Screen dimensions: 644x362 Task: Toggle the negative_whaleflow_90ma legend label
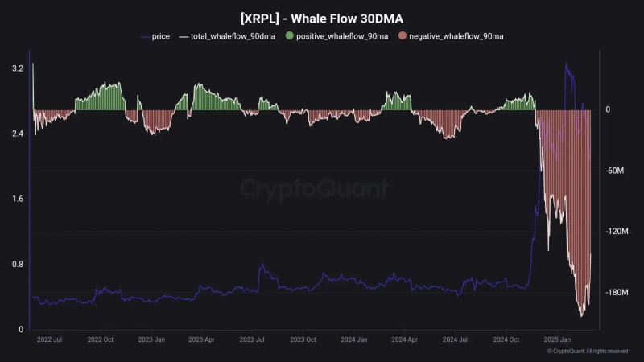pos(456,37)
